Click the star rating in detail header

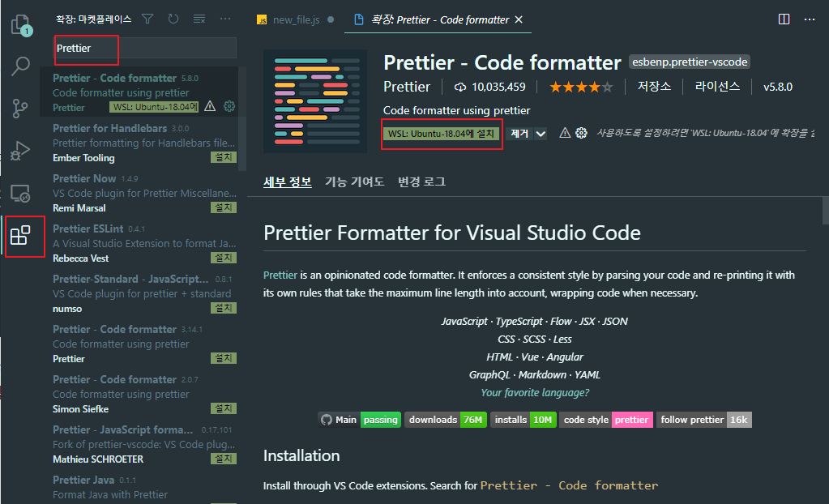click(581, 87)
